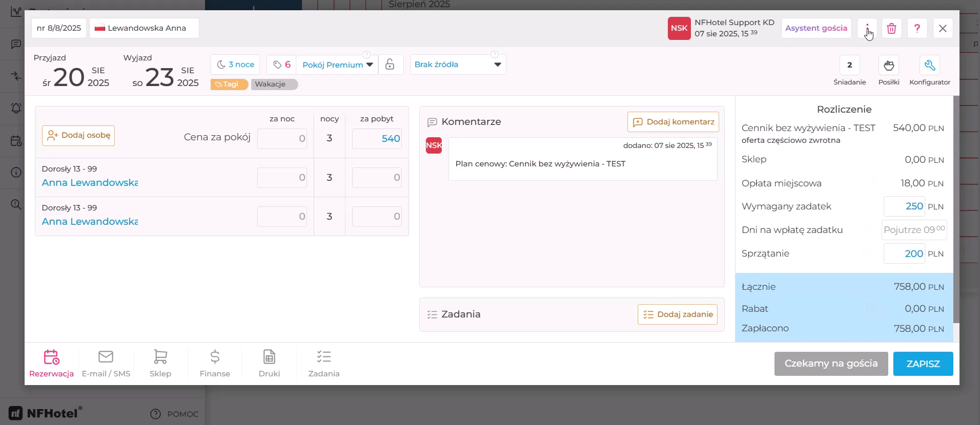
Task: Open the 3 noce nights selector
Action: point(235,65)
